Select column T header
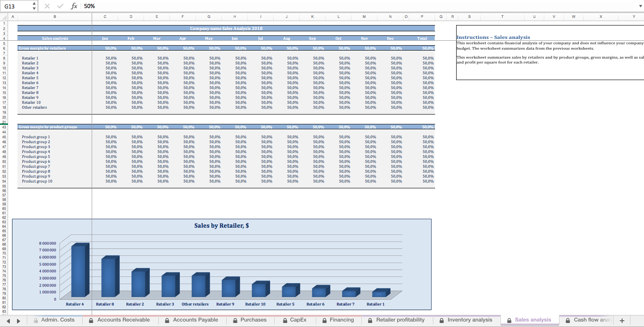 502,17
